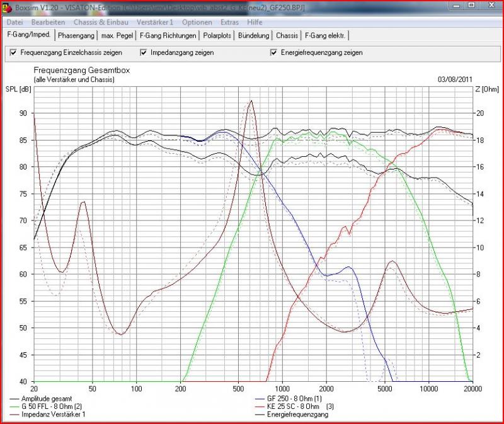
Task: Open the Optionen menu
Action: [197, 22]
